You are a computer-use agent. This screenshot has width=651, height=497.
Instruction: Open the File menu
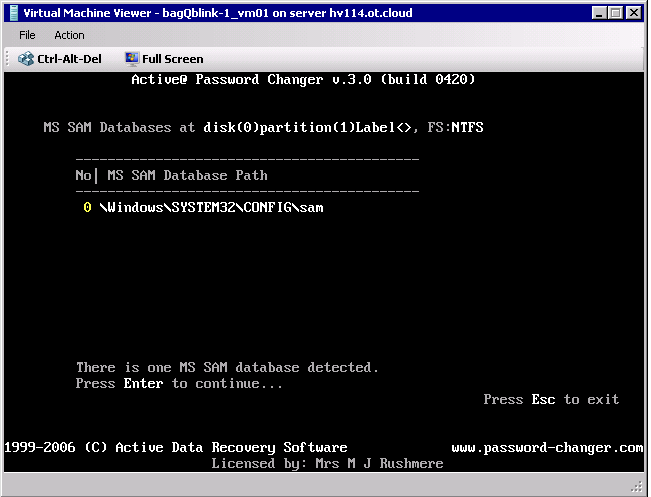(x=27, y=35)
